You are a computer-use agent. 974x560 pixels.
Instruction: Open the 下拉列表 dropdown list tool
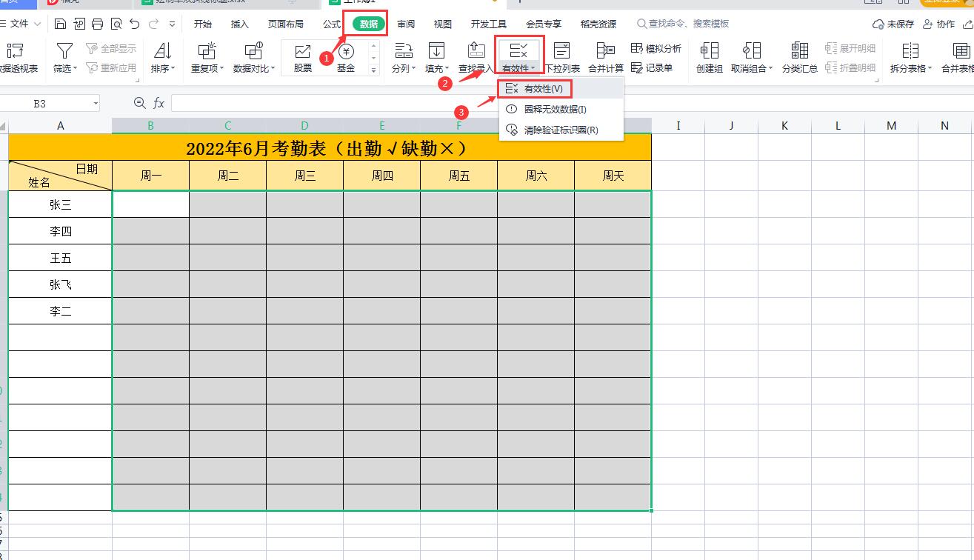tap(562, 58)
